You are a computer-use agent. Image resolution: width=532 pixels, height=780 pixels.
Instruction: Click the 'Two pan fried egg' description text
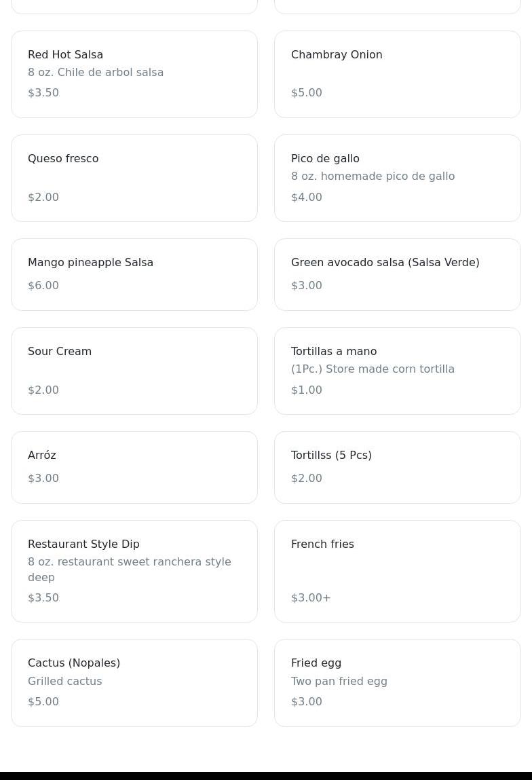339,681
